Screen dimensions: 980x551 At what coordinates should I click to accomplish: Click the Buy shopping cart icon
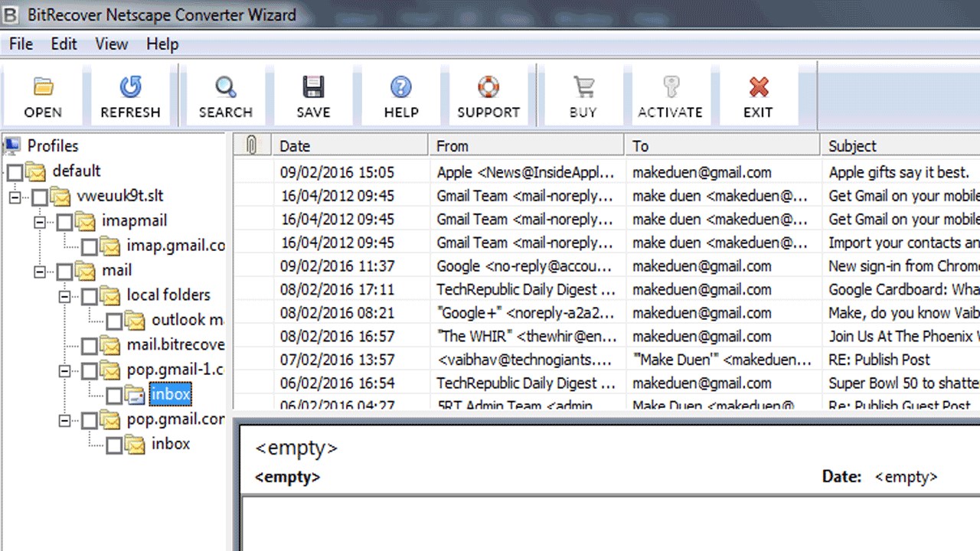tap(583, 87)
